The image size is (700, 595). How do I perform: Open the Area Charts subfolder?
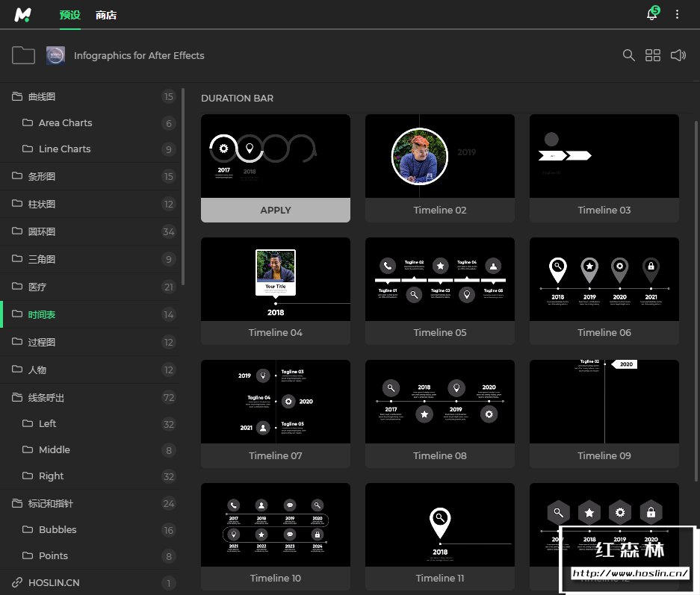[90, 122]
